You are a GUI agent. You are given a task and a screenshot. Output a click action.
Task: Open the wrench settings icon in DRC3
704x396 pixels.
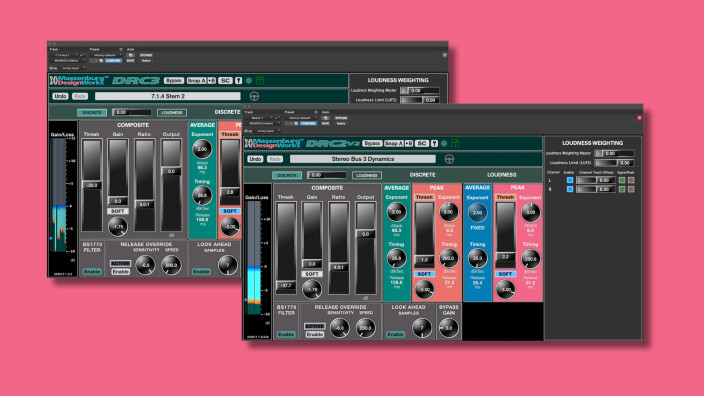238,80
